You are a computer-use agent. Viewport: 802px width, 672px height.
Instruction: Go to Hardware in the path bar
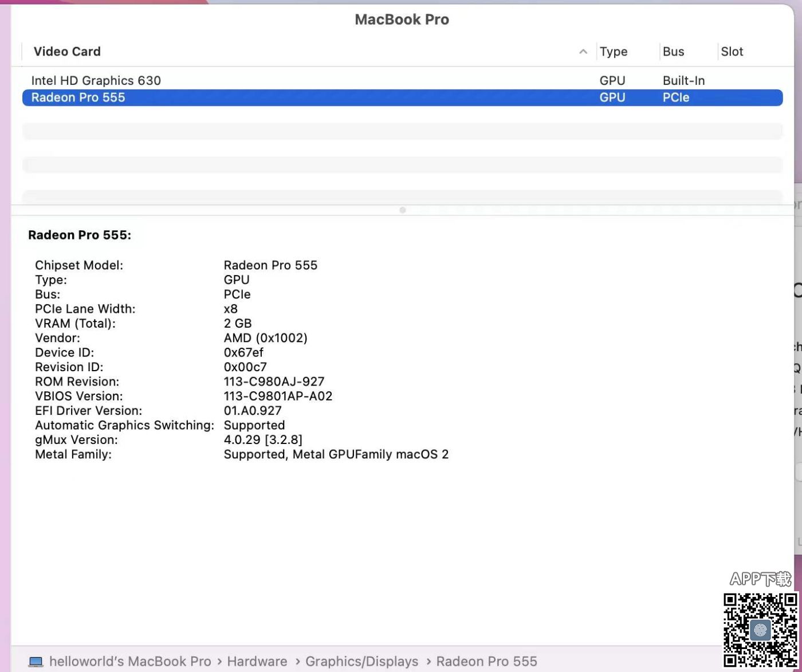[x=257, y=662]
